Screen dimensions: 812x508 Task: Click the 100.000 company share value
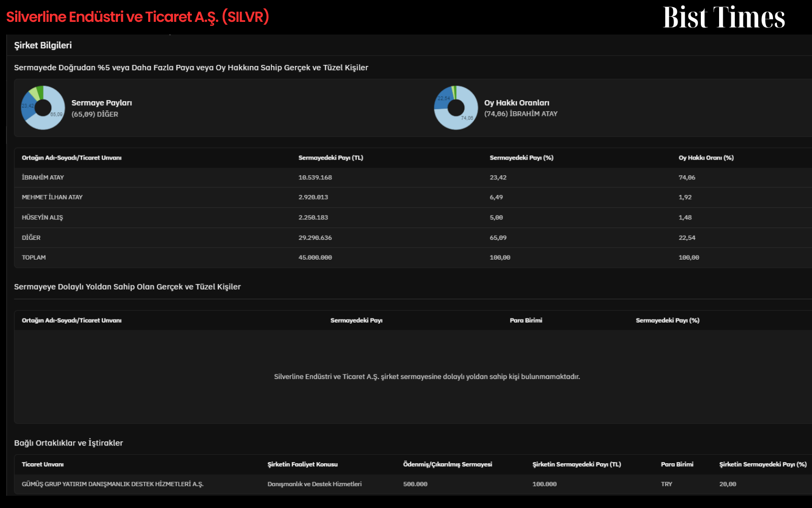click(x=545, y=484)
